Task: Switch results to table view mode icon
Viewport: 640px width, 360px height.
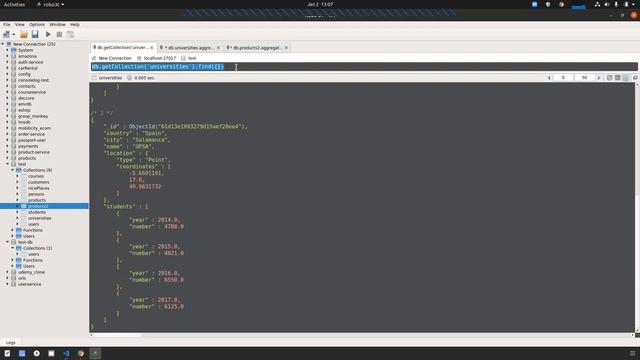Action: pyautogui.click(x=618, y=78)
